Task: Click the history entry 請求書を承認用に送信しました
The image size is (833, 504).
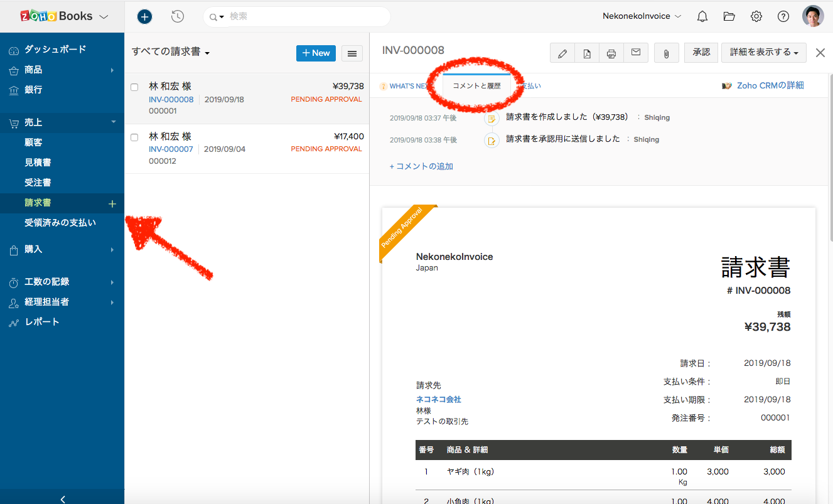Action: coord(563,139)
